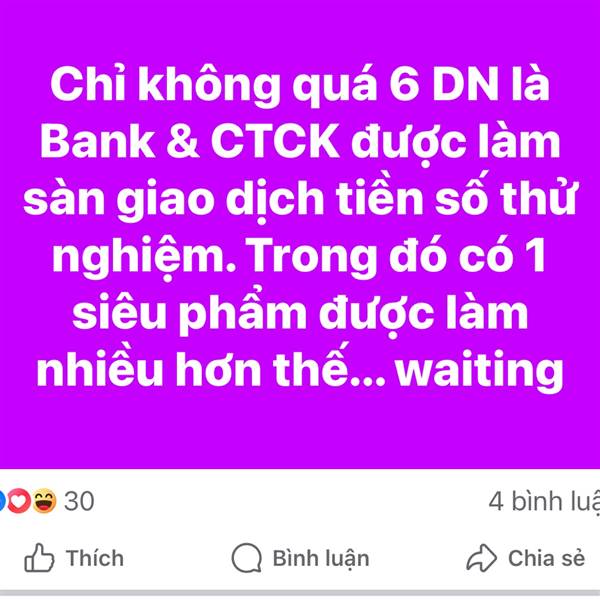
Task: Click the siêu phẩm phrase
Action: click(x=189, y=315)
